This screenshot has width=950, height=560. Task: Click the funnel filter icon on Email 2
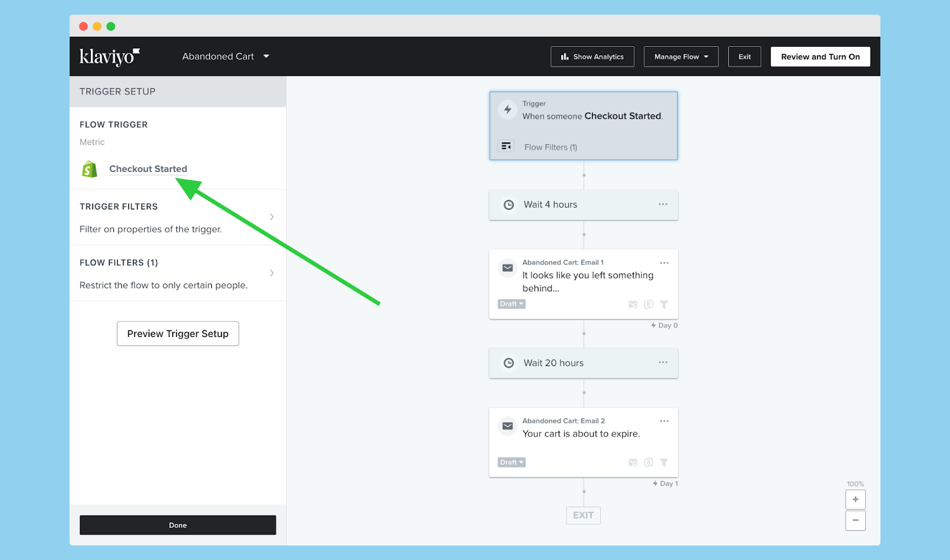point(664,463)
